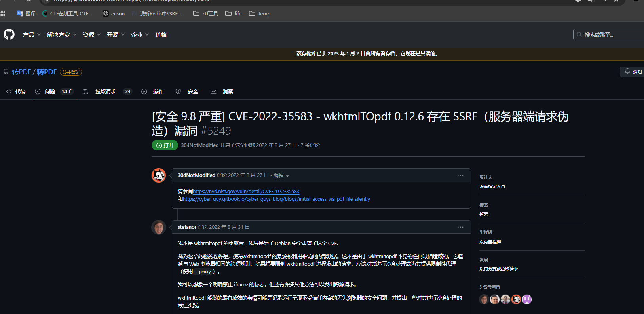The height and width of the screenshot is (314, 644).
Task: Click the Felix cat participant avatar
Action: click(516, 299)
